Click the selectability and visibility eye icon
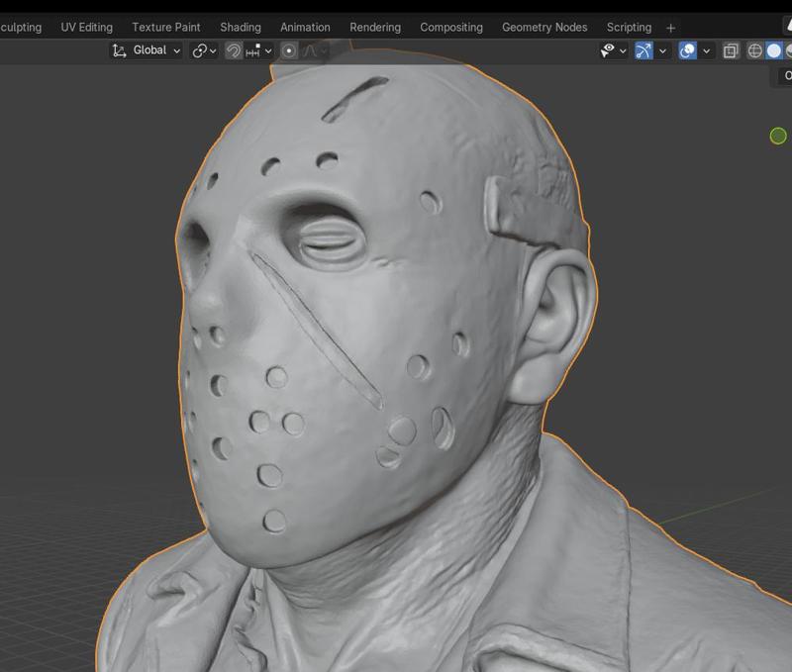This screenshot has width=792, height=672. pyautogui.click(x=609, y=50)
